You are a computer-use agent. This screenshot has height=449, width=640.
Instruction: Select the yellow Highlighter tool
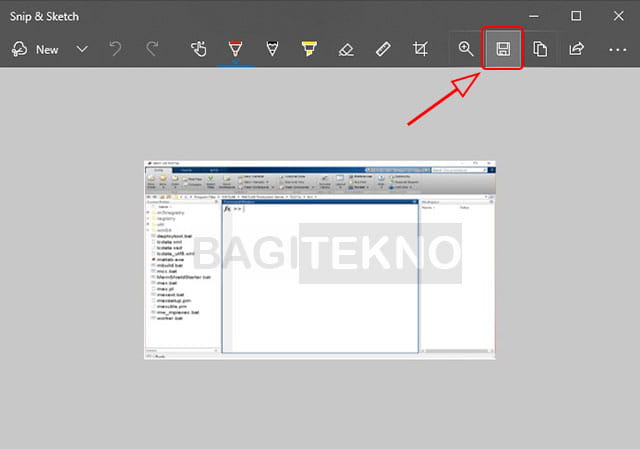pos(309,49)
